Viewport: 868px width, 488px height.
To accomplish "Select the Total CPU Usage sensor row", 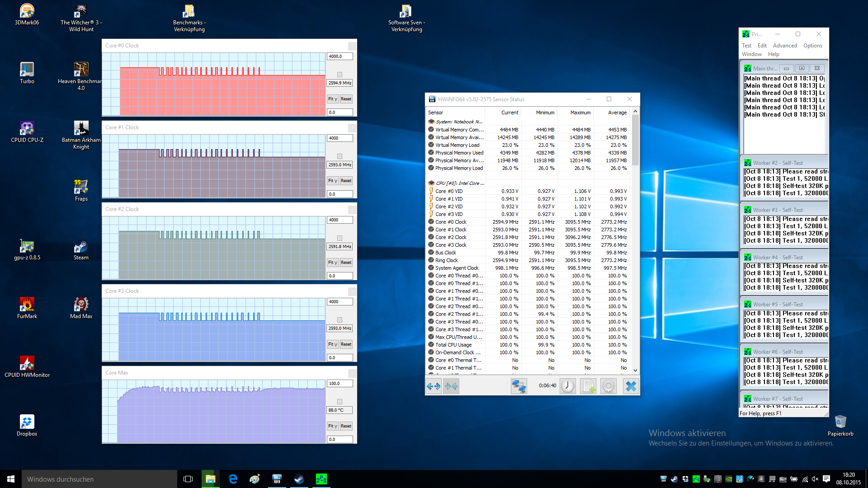I will [528, 345].
